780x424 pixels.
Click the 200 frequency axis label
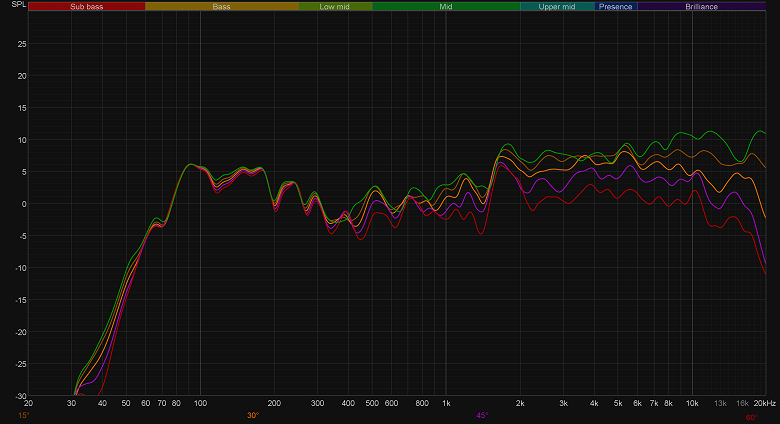[274, 403]
